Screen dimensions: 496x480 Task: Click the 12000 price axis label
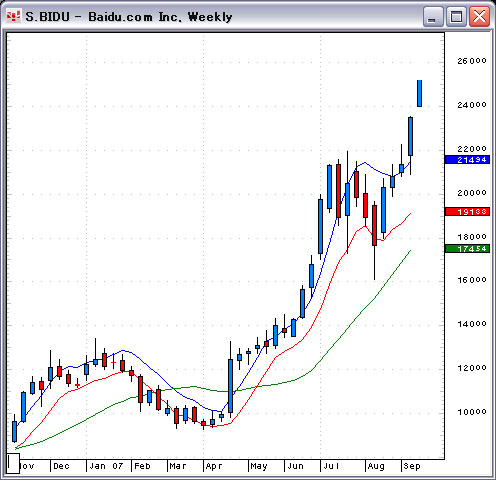click(472, 368)
